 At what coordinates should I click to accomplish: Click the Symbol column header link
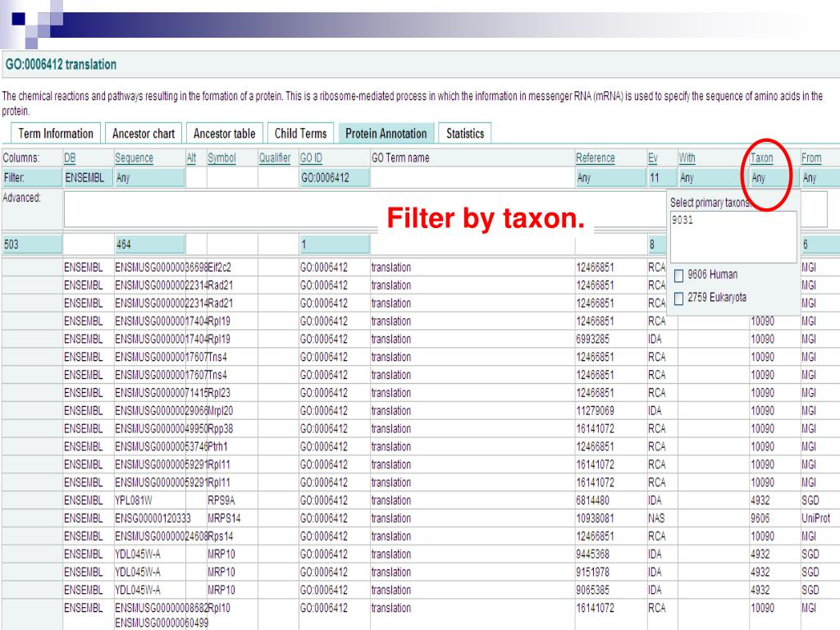[221, 158]
